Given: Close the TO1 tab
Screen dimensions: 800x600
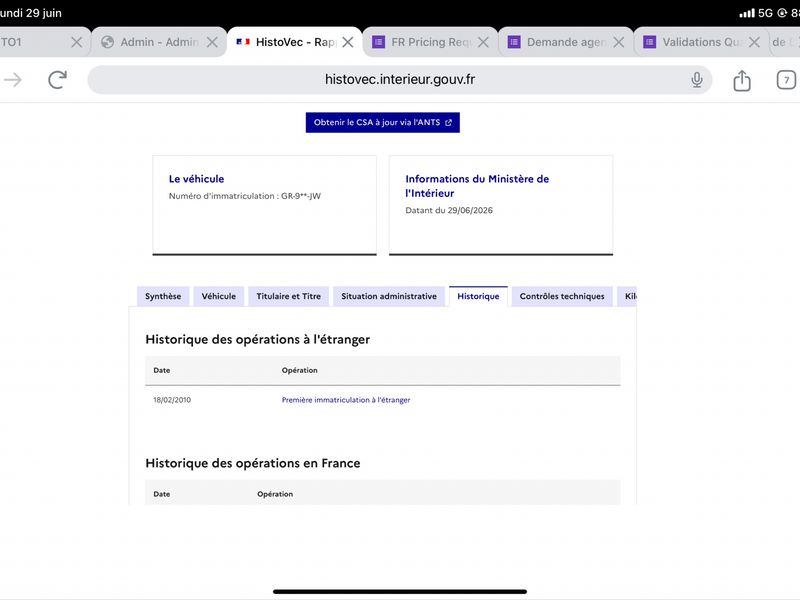Looking at the screenshot, I should point(77,42).
